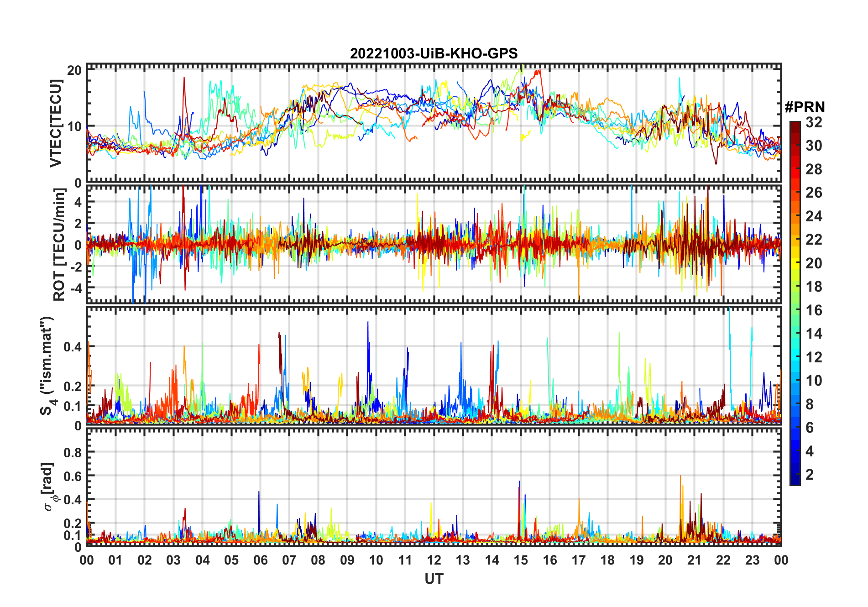Click x-axis hour label 10
868x607 pixels.
coord(376,560)
